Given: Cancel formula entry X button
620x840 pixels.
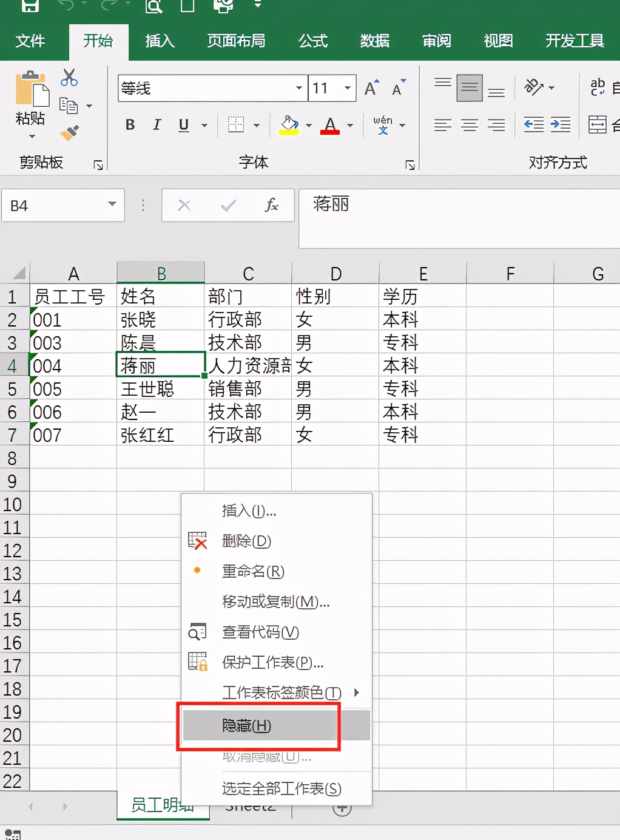Looking at the screenshot, I should point(184,206).
